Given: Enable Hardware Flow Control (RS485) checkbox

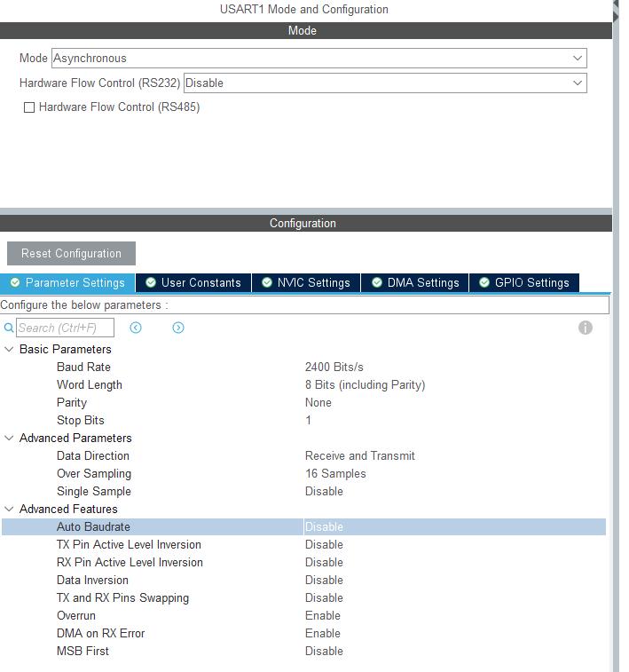Looking at the screenshot, I should tap(29, 107).
